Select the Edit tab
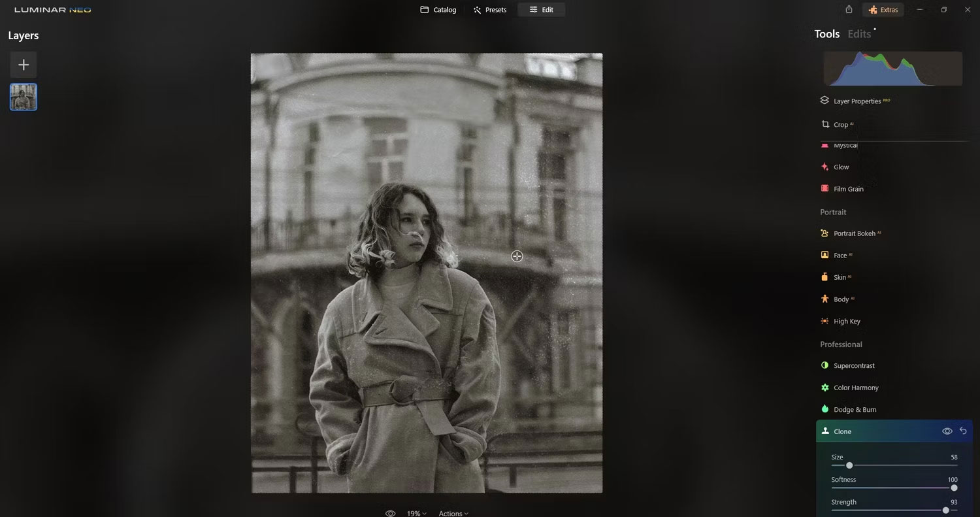Screen dimensions: 980x517 click(542, 10)
